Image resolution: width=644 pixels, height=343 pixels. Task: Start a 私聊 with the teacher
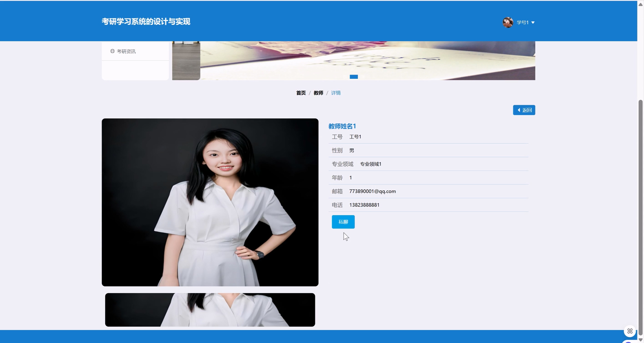(x=343, y=222)
